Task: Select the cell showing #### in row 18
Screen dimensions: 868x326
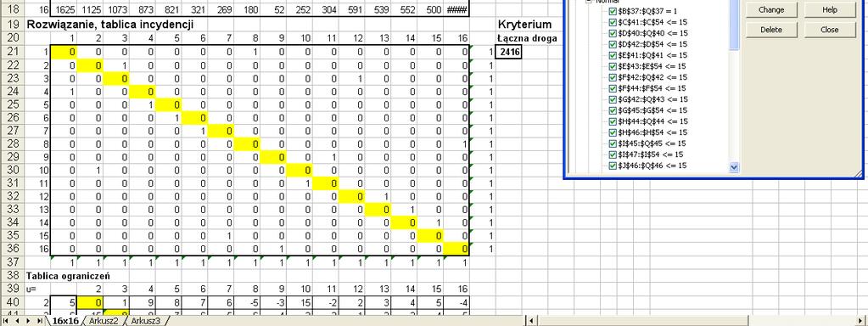Action: click(456, 10)
